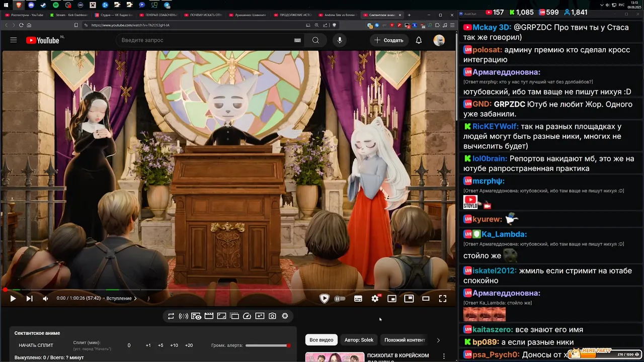This screenshot has height=362, width=644.
Task: Click the dashed-frame icon in the enhancer toolbar
Action: (234, 316)
